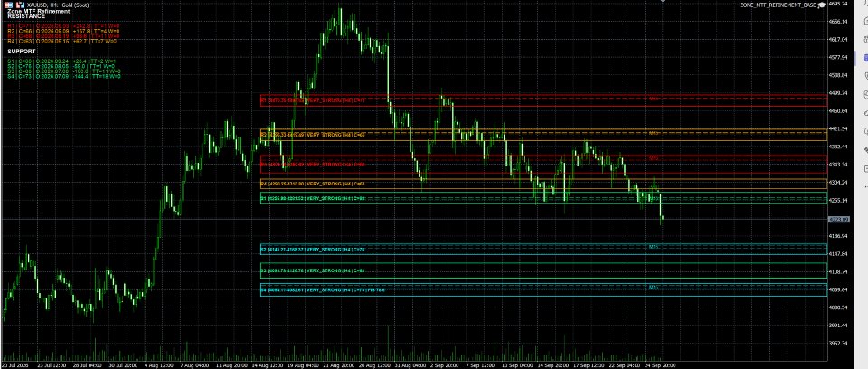The image size is (868, 369).
Task: Click the current price marker 4223.09
Action: (839, 220)
